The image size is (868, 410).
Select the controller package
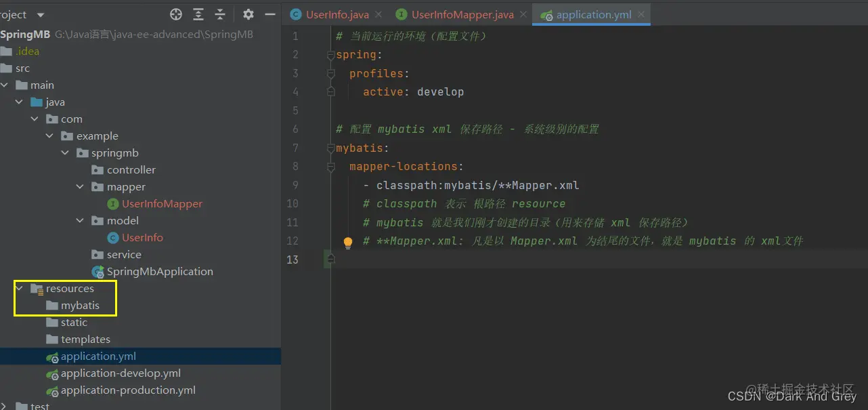point(131,170)
